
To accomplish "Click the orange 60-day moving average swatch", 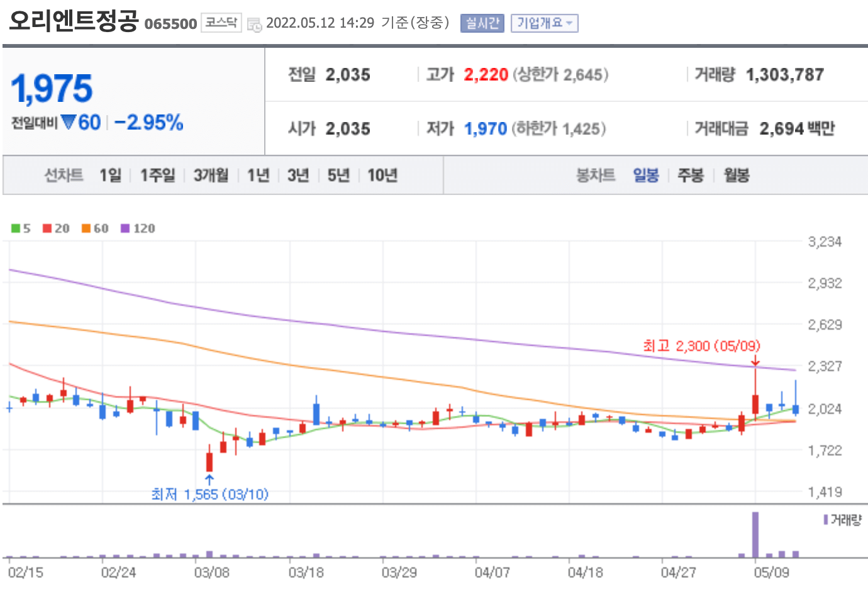I will point(86,228).
